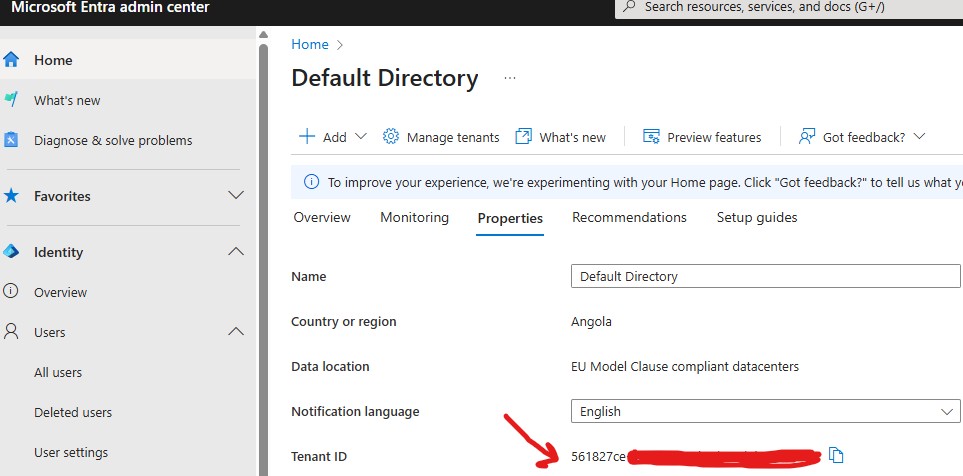Select the Properties tab

(510, 218)
